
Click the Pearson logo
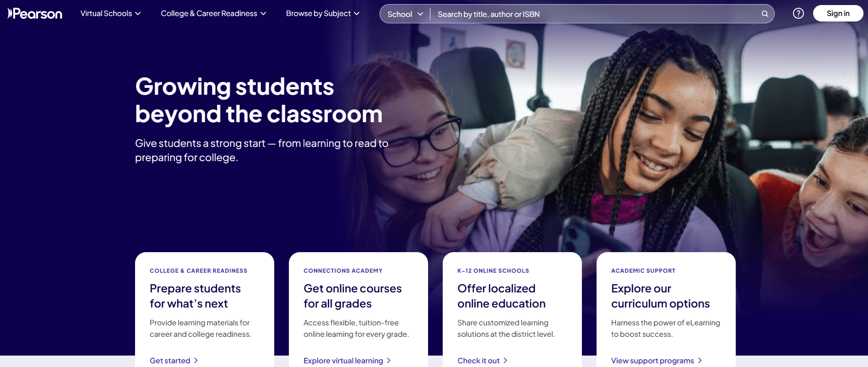(x=35, y=14)
